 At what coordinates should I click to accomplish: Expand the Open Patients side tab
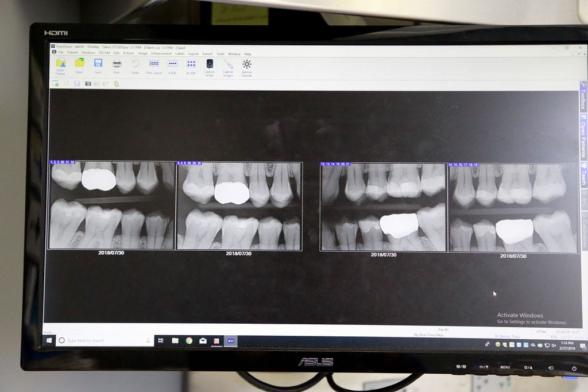[x=583, y=137]
